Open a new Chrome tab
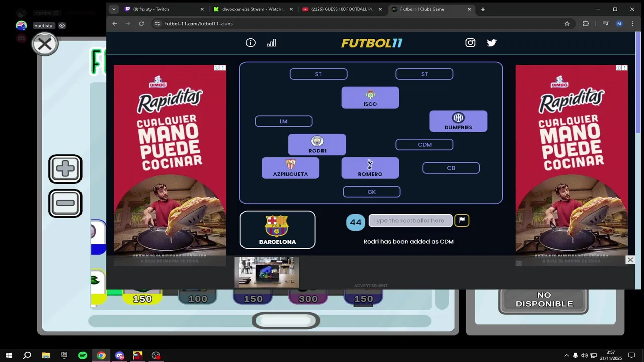This screenshot has width=644, height=362. click(x=482, y=9)
